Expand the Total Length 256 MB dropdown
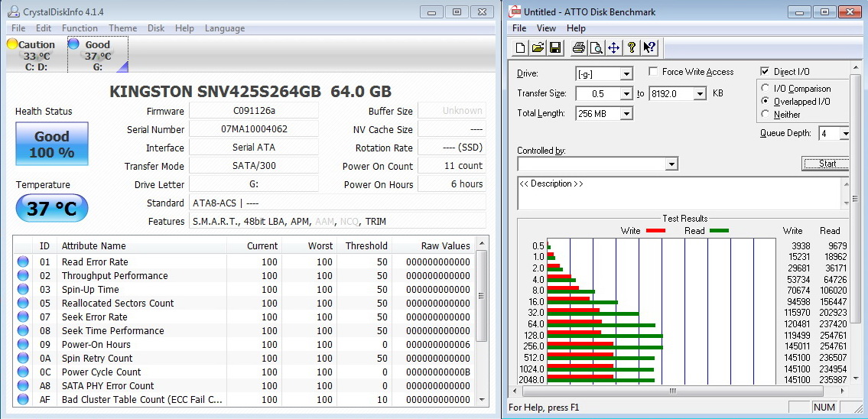868x419 pixels. pyautogui.click(x=626, y=114)
